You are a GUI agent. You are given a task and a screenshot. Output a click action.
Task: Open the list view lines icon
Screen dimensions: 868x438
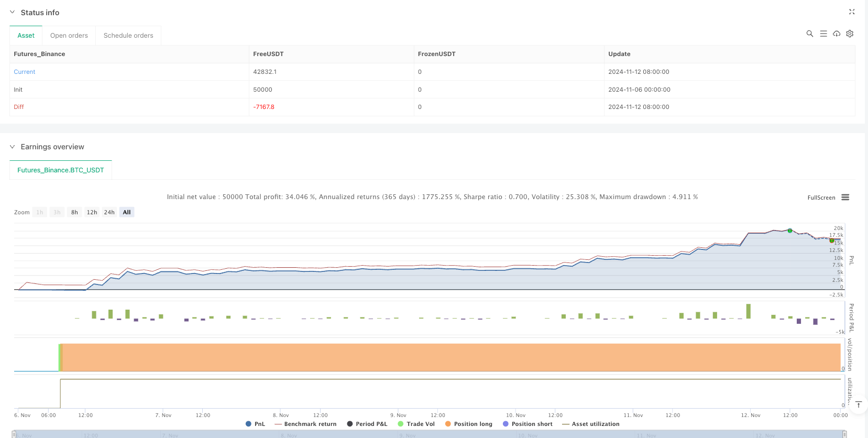tap(823, 34)
